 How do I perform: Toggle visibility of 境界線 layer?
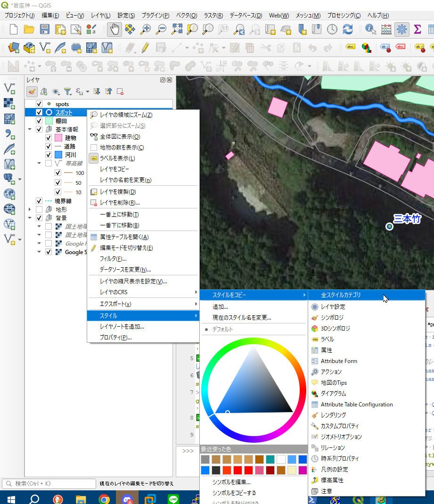[x=39, y=201]
